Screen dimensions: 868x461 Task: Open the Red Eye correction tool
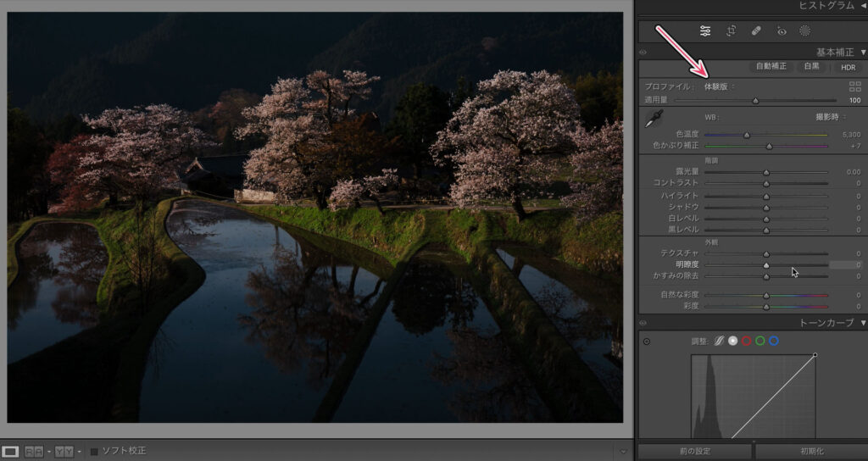tap(782, 31)
